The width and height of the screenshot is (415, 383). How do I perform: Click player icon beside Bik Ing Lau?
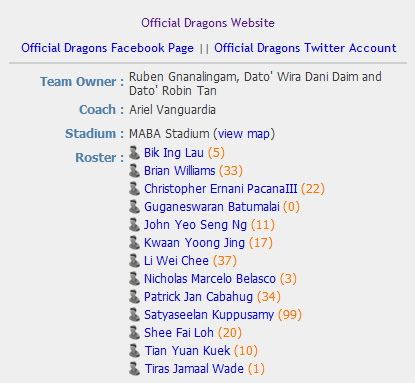[134, 153]
